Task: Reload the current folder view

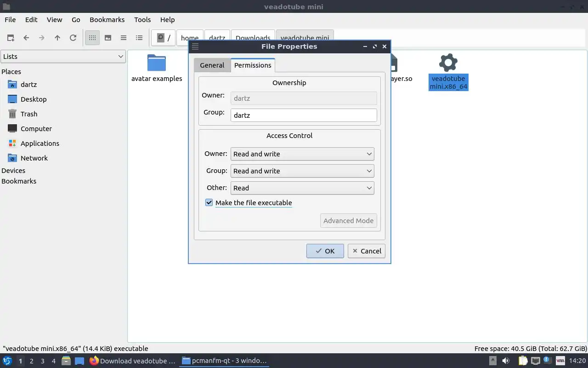Action: 73,38
